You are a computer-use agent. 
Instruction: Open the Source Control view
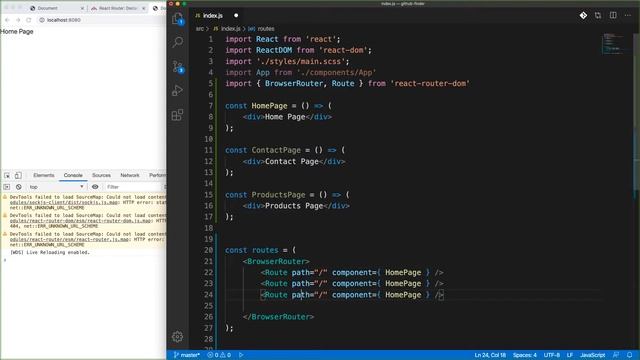point(178,66)
